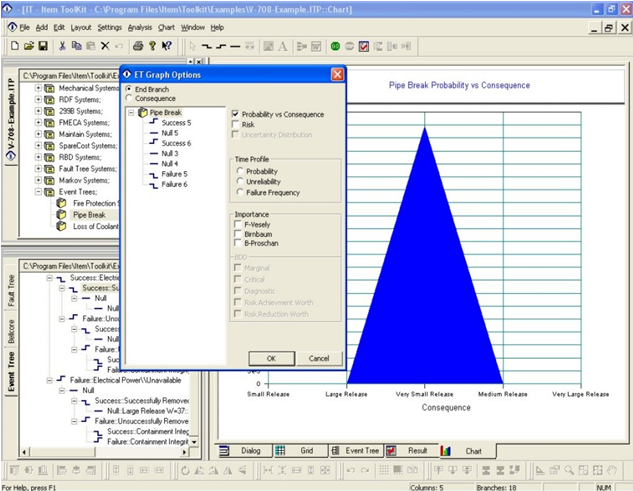The image size is (633, 491).
Task: Click the New file toolbar icon
Action: click(14, 46)
